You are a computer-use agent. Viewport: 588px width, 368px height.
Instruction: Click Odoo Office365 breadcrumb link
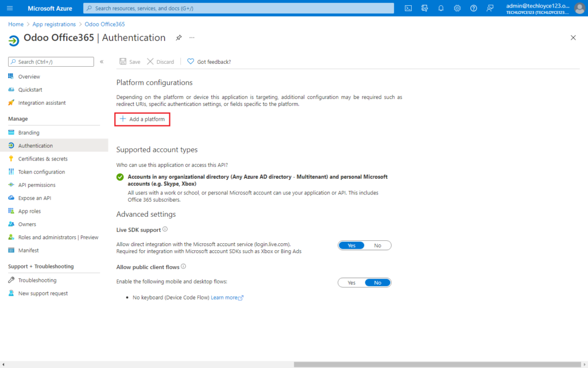point(105,24)
